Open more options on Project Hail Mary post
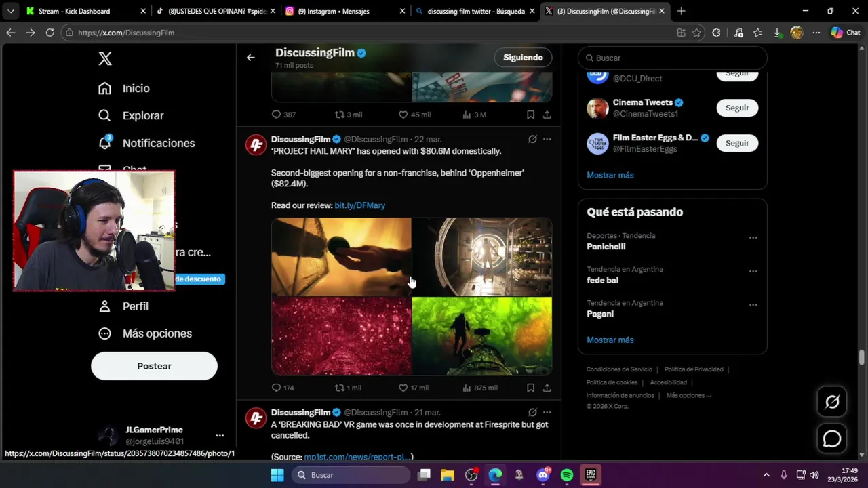 (x=547, y=139)
